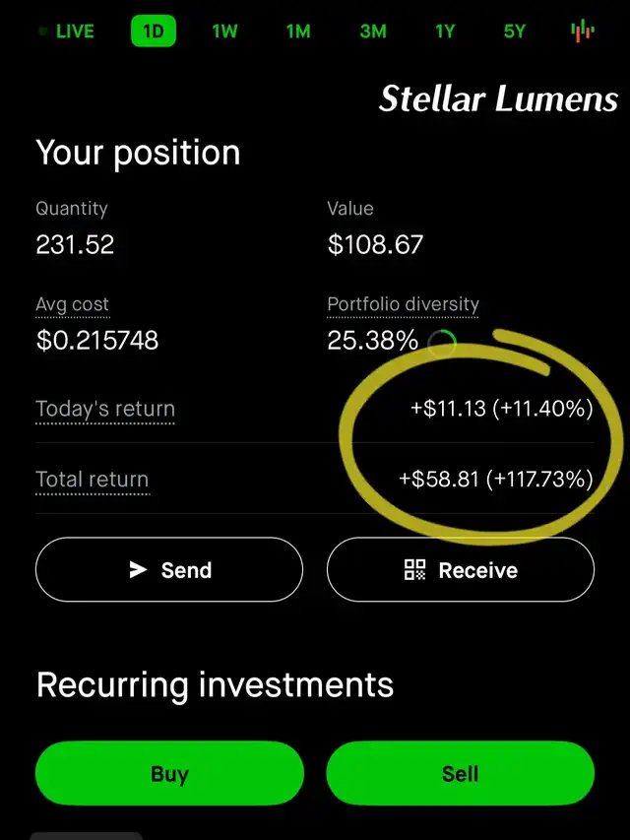This screenshot has width=630, height=840.
Task: Show the 1Y chart range
Action: [x=445, y=32]
